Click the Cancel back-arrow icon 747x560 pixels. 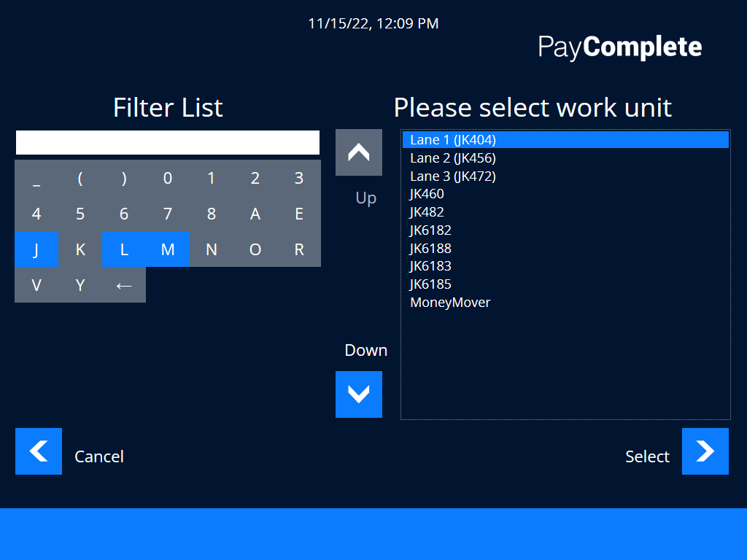pyautogui.click(x=38, y=451)
